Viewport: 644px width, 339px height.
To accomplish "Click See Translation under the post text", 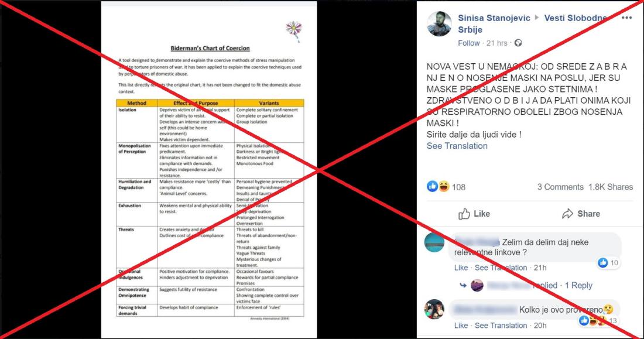I will coord(457,146).
